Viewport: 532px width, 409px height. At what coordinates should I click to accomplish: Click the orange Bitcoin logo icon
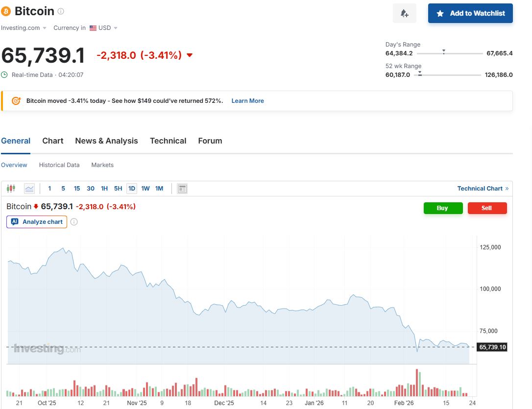[x=6, y=11]
